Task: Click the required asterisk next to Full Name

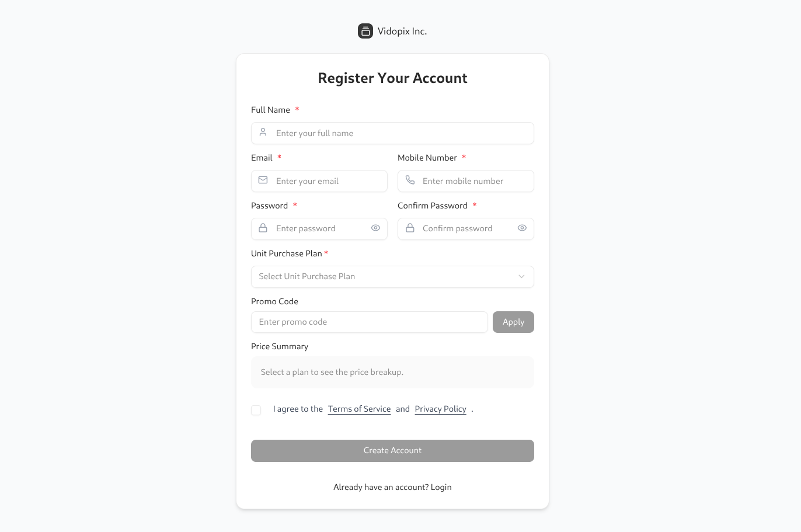Action: [297, 109]
